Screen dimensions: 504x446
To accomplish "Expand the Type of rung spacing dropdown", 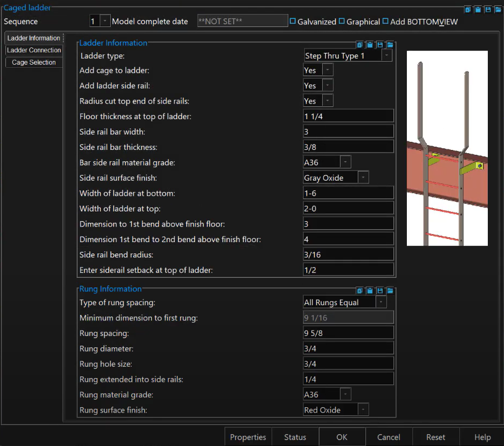I will pyautogui.click(x=380, y=301).
